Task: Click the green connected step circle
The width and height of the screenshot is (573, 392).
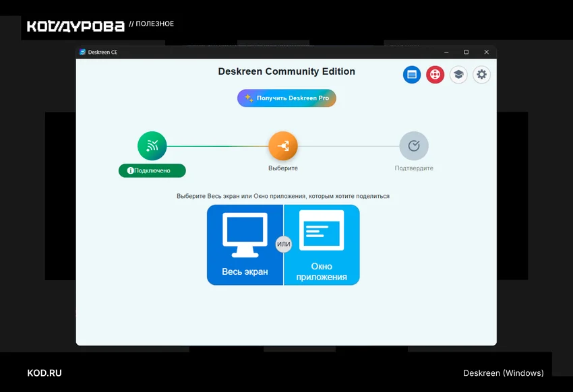Action: tap(152, 145)
